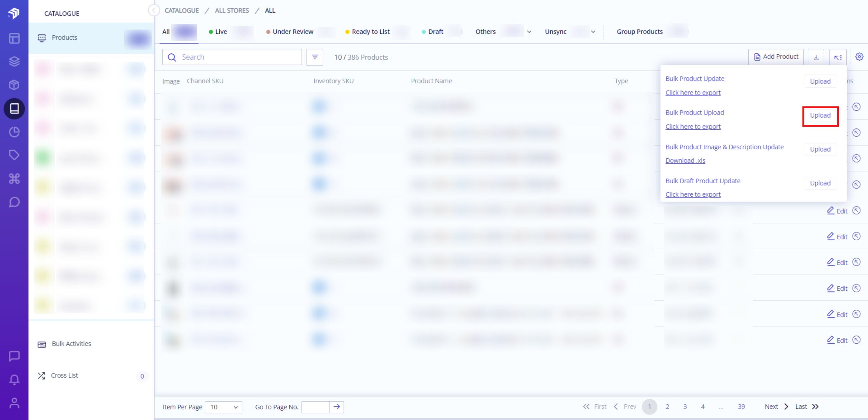Click Inventory SKU column header
The image size is (868, 420).
[x=334, y=81]
